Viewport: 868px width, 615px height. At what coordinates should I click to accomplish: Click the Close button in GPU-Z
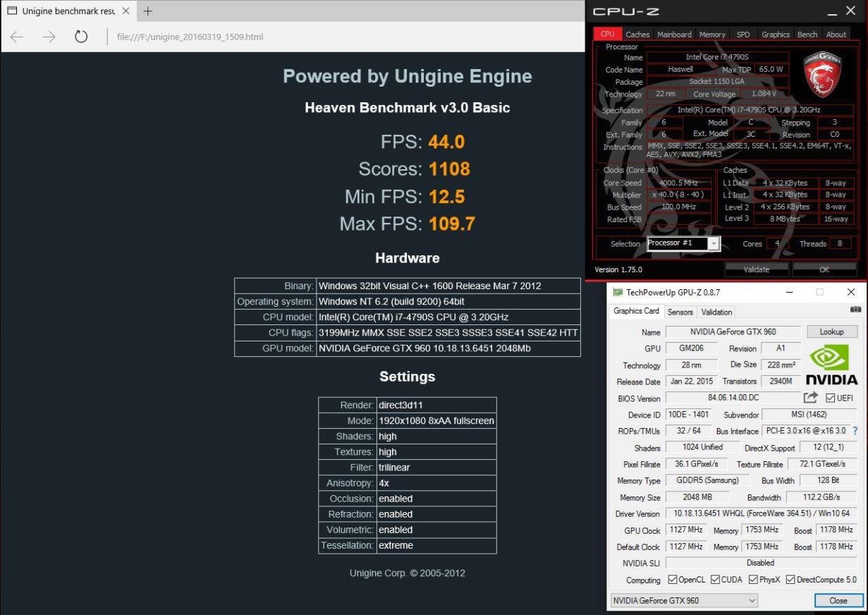838,601
